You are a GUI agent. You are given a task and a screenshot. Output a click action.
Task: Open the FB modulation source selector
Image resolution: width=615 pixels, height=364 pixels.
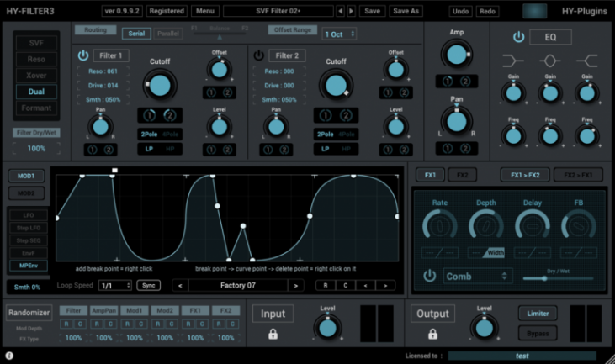tap(579, 253)
